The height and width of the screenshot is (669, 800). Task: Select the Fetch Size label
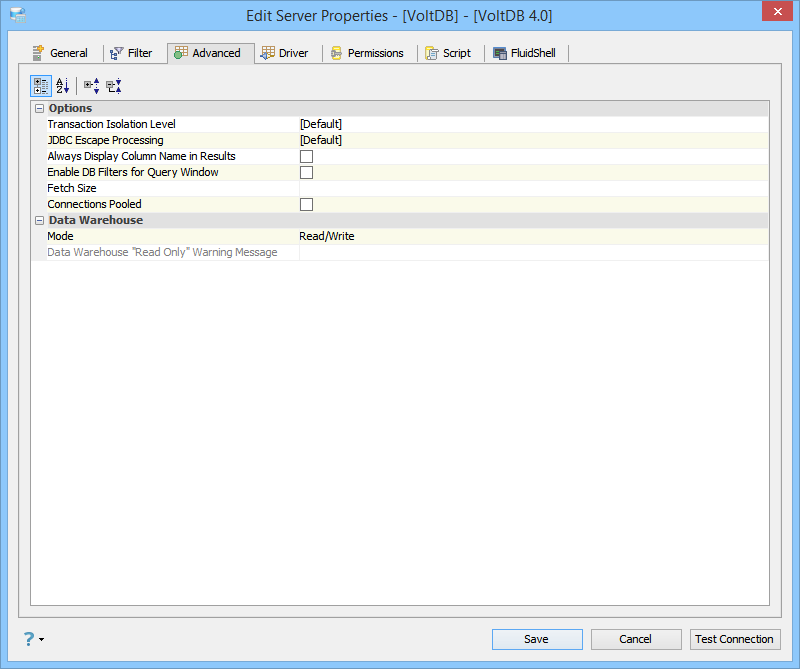point(71,188)
